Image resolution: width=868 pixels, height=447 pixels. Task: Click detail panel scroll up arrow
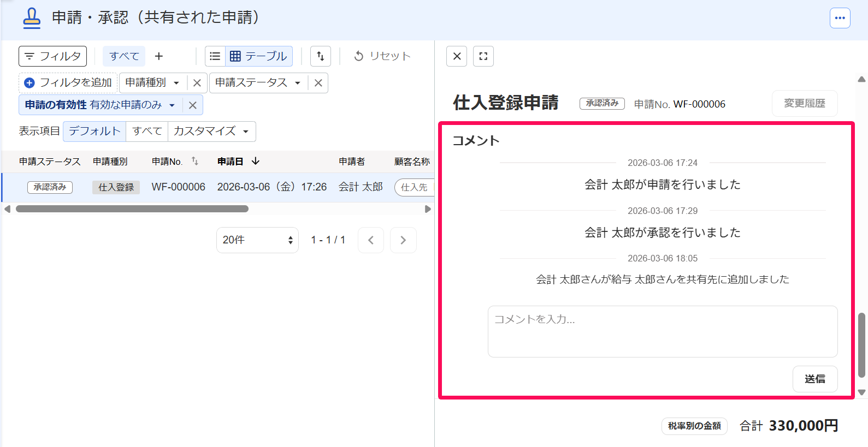[x=862, y=79]
